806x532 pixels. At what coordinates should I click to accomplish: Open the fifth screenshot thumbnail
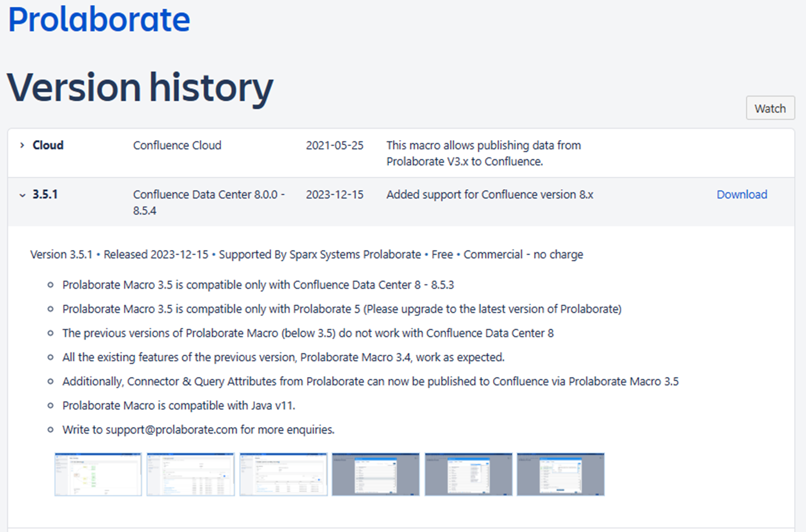pos(468,474)
